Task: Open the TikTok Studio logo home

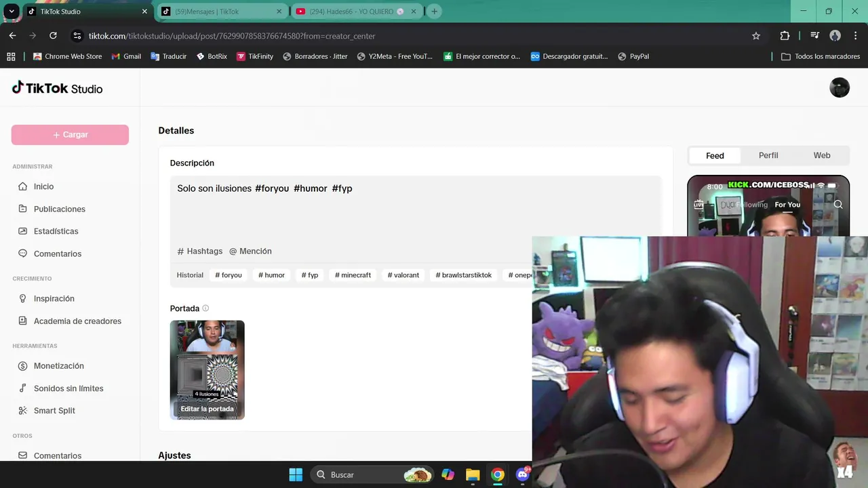Action: pyautogui.click(x=58, y=88)
